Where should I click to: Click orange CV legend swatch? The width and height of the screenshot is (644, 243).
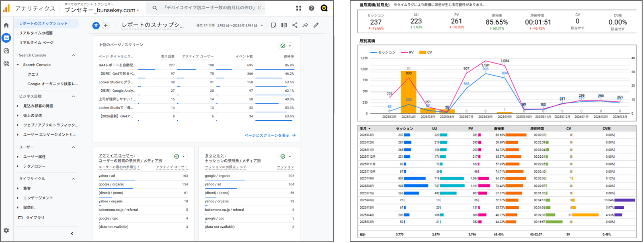[422, 52]
